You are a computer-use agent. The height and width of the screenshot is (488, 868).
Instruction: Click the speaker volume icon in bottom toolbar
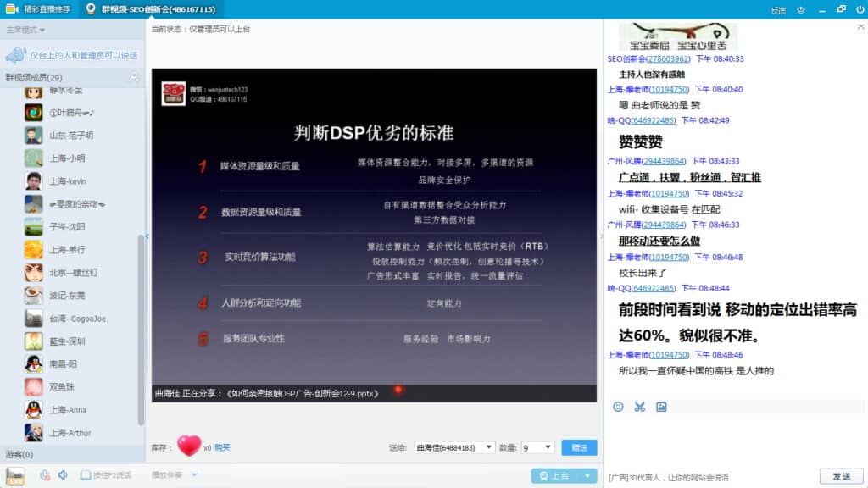(x=62, y=474)
